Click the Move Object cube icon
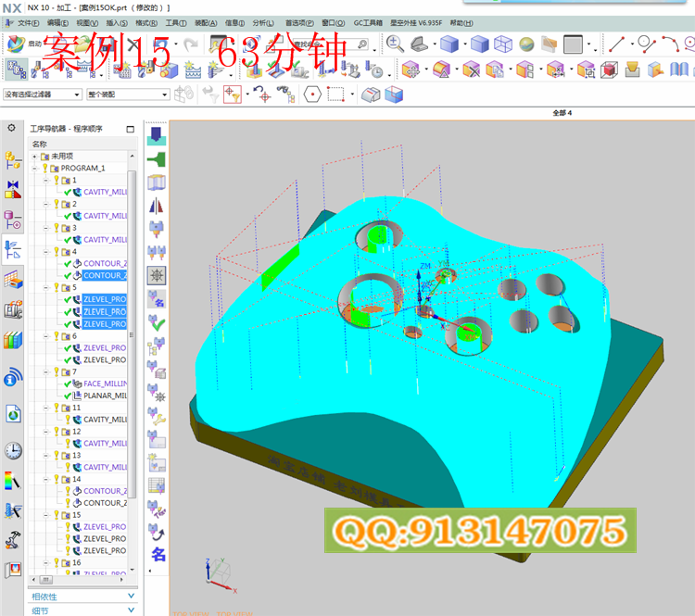The width and height of the screenshot is (695, 616). (x=411, y=69)
